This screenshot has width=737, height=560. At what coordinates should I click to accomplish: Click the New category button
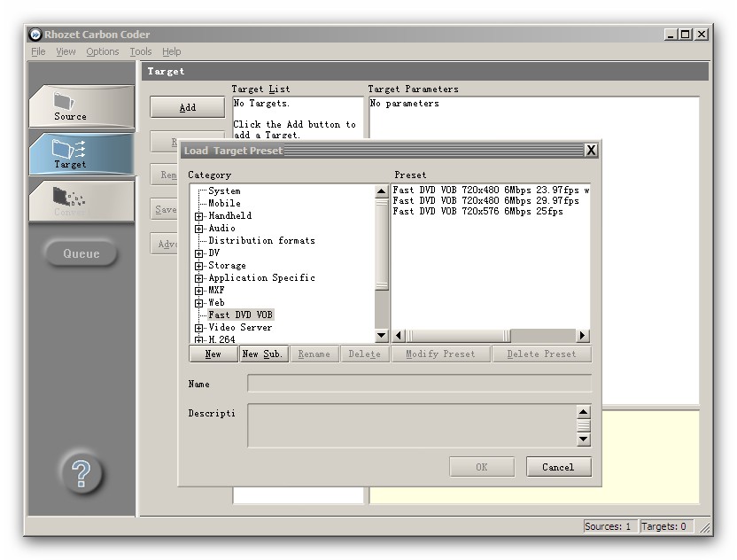pos(213,354)
